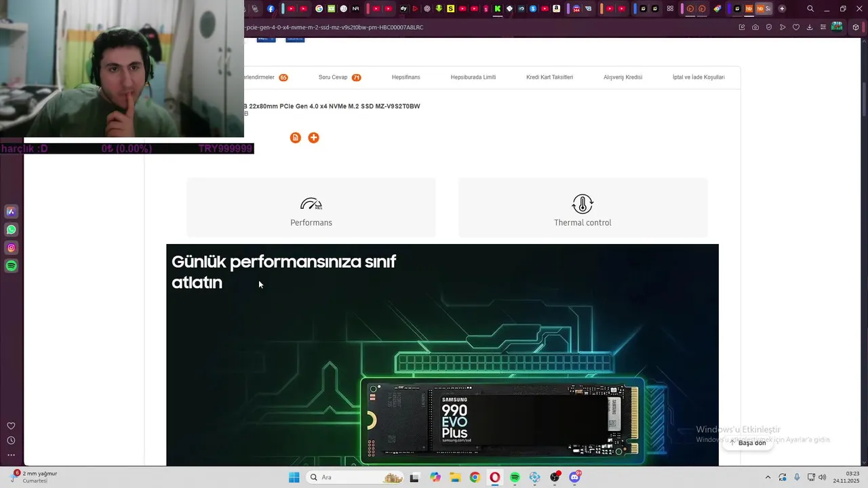Open Discord from the taskbar

(x=575, y=477)
